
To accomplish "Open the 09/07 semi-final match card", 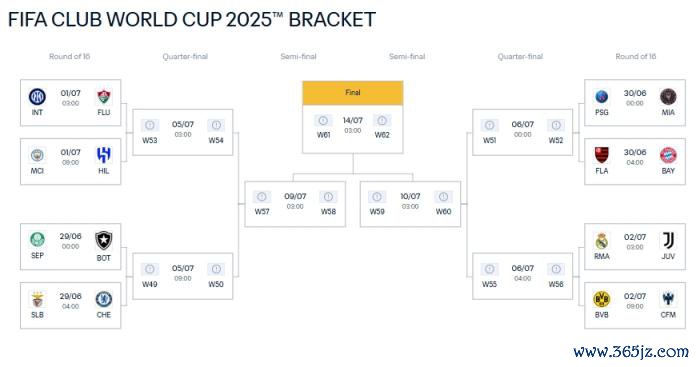I will click(x=295, y=204).
